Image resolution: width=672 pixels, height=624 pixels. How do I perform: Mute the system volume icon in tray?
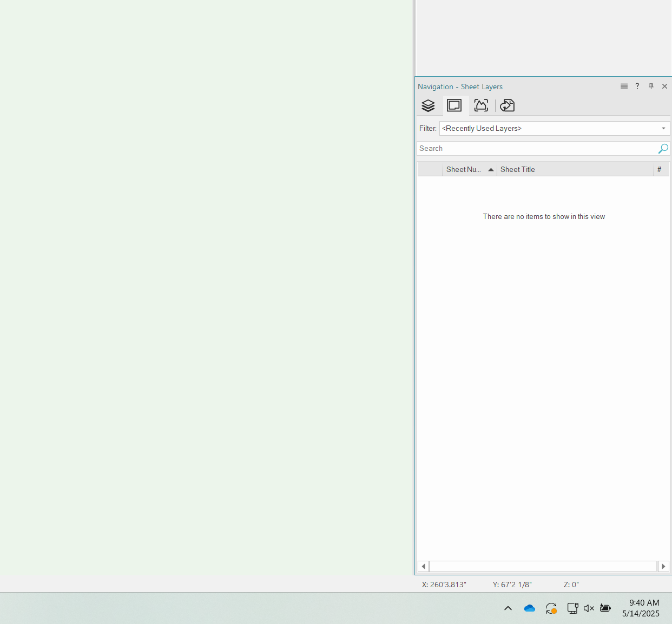pos(588,608)
